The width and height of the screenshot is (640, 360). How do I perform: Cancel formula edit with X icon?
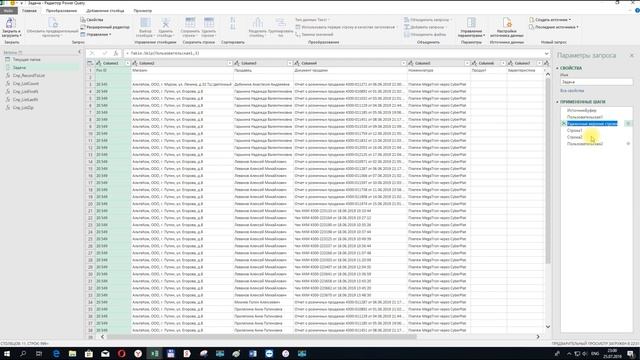[92, 53]
